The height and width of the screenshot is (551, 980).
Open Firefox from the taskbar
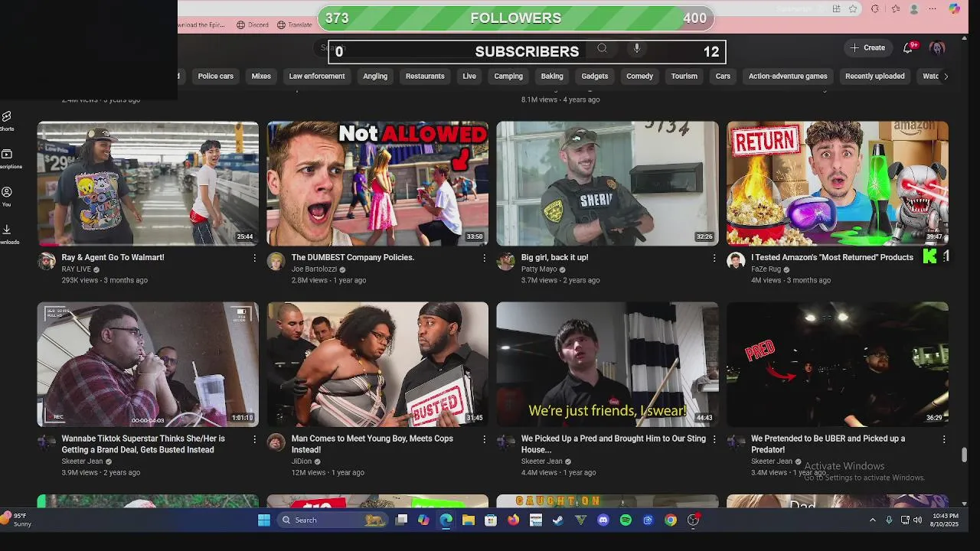point(513,520)
